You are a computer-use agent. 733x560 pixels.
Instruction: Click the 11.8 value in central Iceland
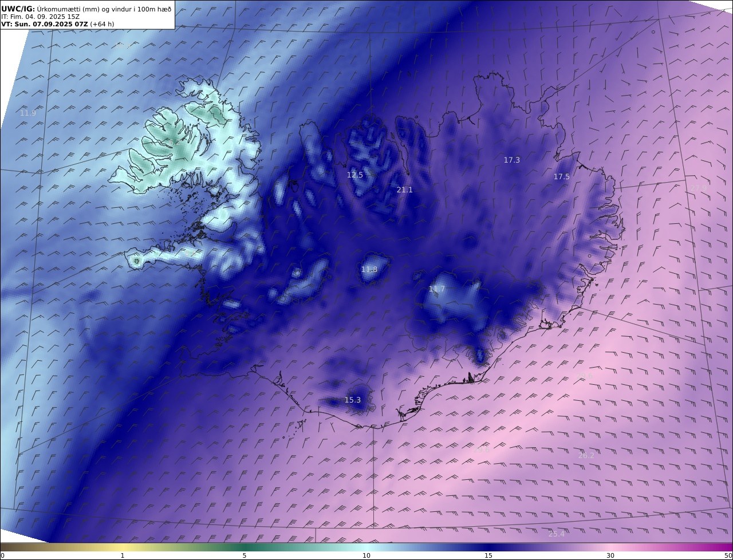coord(369,269)
